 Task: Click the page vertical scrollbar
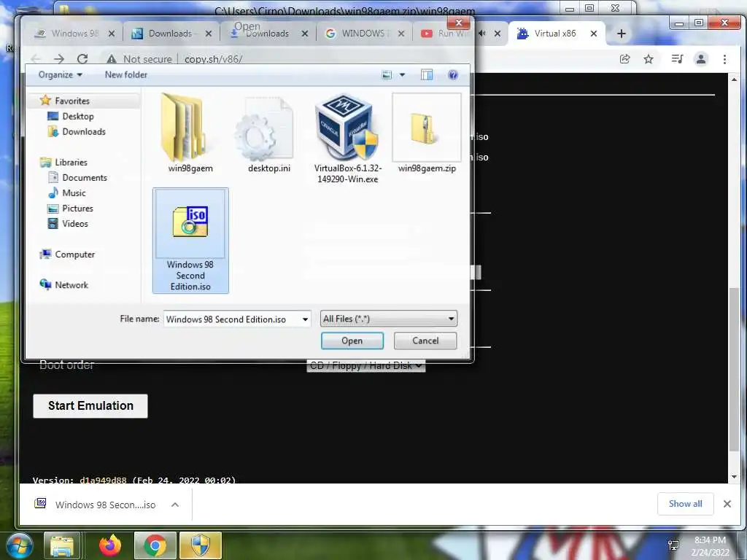(x=734, y=370)
